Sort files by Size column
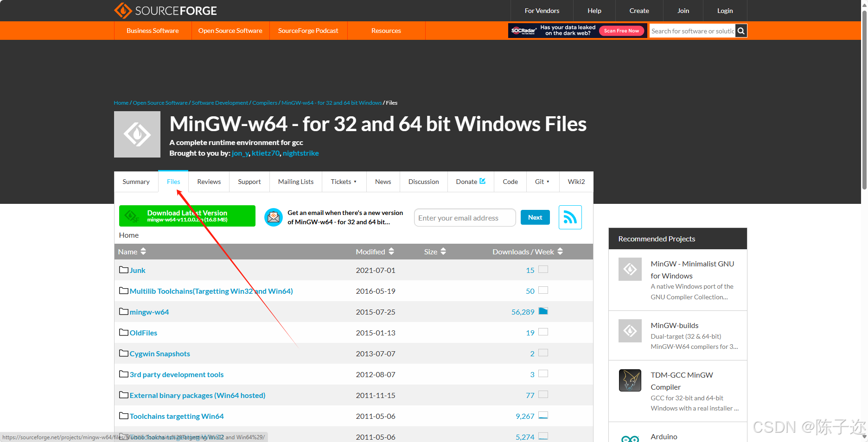Screen dimensions: 868x442 click(435, 252)
